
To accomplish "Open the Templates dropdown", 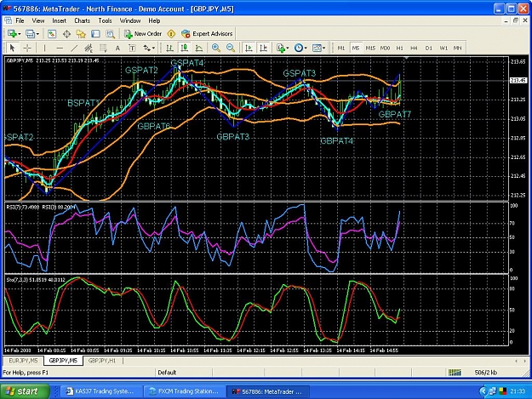I will pyautogui.click(x=324, y=48).
